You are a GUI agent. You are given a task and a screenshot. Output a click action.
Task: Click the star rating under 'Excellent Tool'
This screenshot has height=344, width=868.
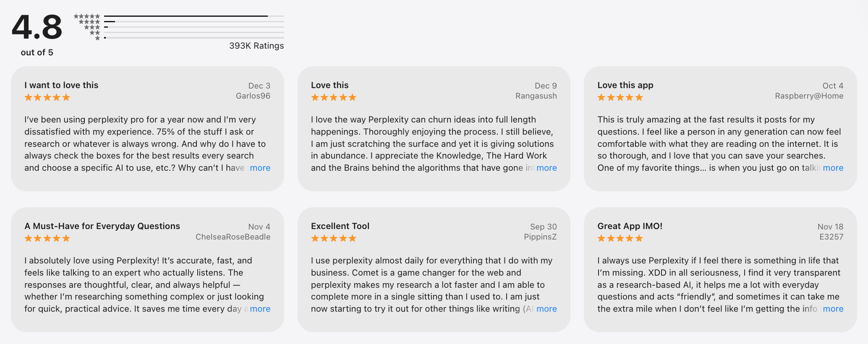(334, 238)
